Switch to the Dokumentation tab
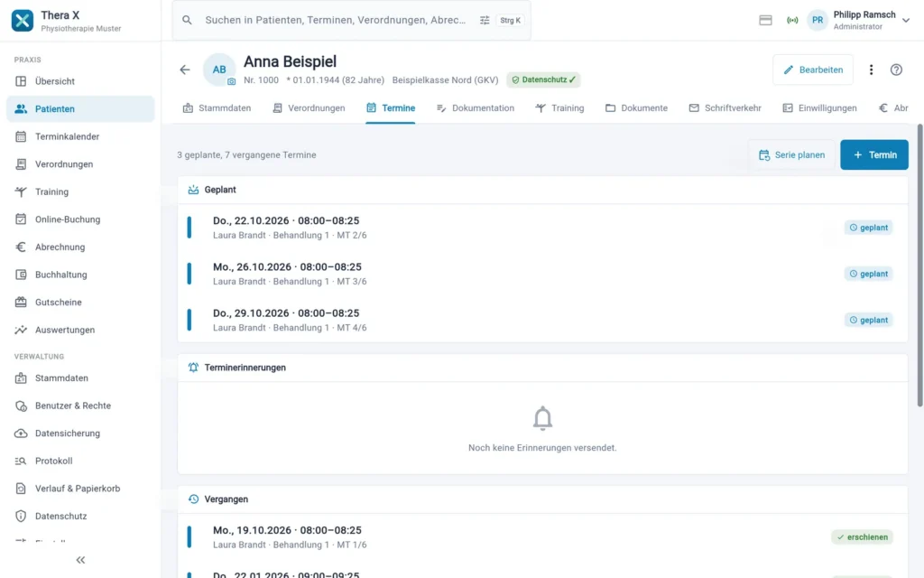This screenshot has width=924, height=578. [x=475, y=108]
